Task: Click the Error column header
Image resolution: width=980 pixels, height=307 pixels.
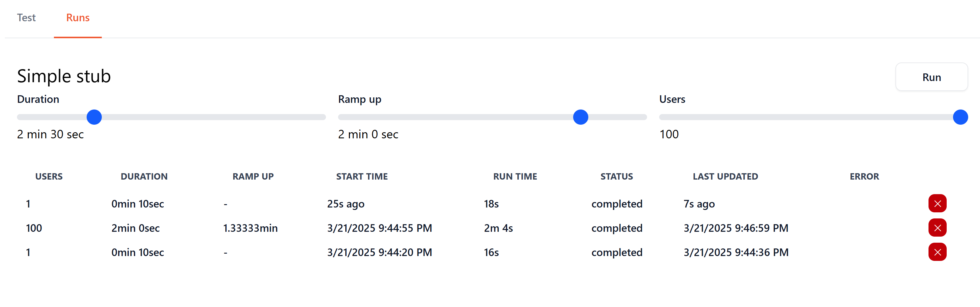Action: click(x=864, y=177)
